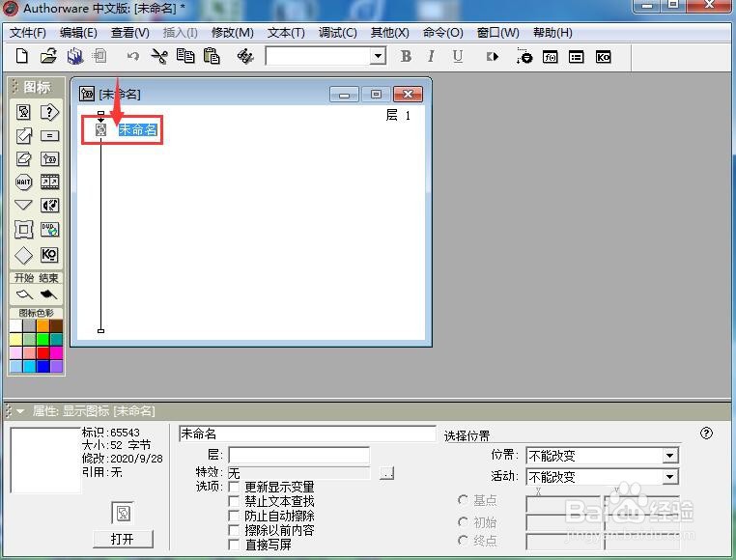Image resolution: width=736 pixels, height=560 pixels.
Task: Open the 调试(C) menu
Action: pos(337,33)
